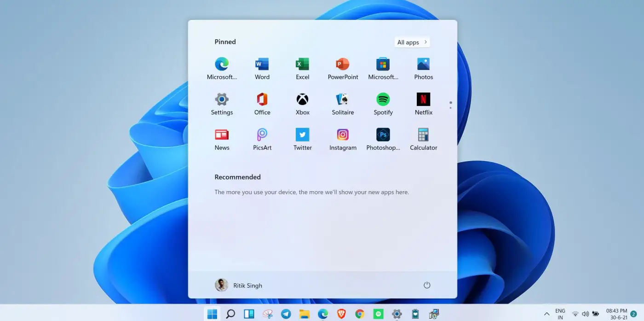This screenshot has width=644, height=321.
Task: Expand the hidden tray icons chevron
Action: 547,314
